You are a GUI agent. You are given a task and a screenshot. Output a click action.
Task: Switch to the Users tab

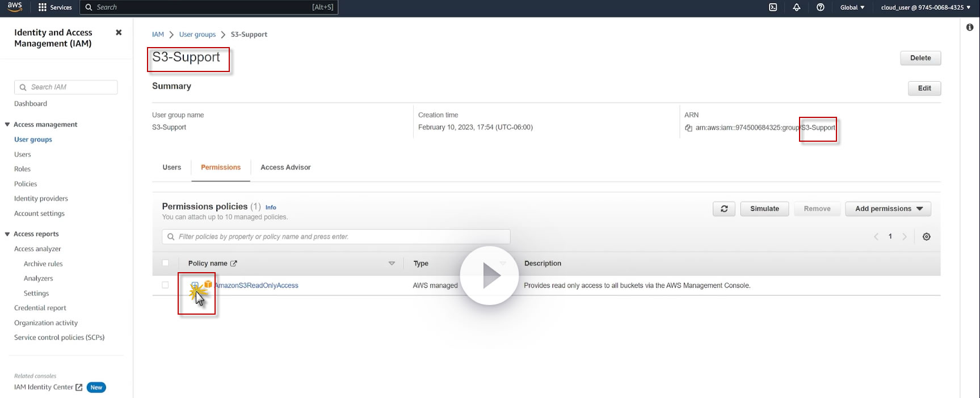[171, 167]
